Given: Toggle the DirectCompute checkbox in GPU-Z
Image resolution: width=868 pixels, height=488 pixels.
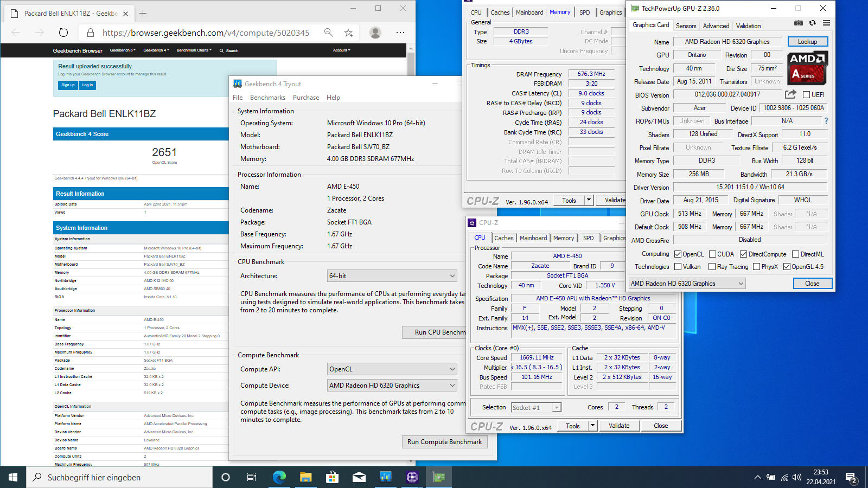Looking at the screenshot, I should tap(743, 254).
